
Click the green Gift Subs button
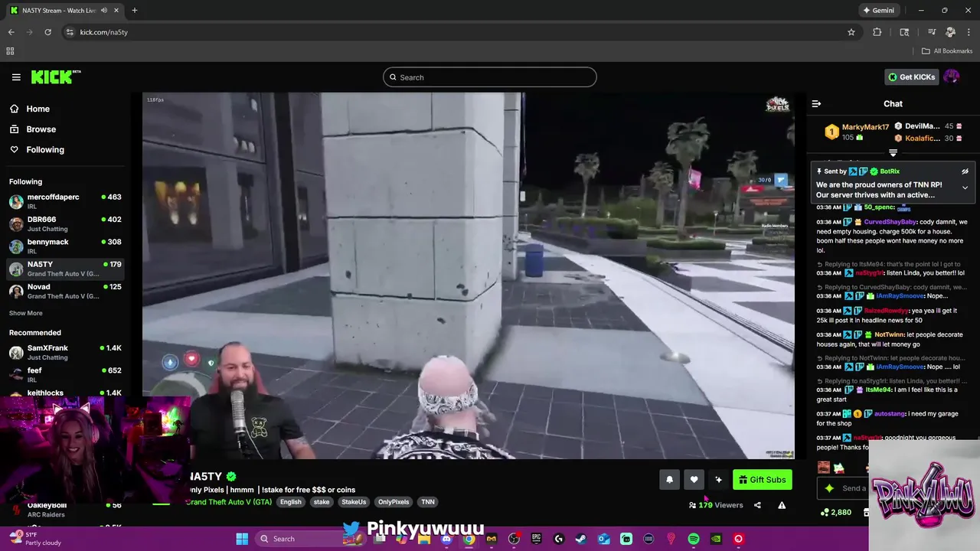(763, 480)
